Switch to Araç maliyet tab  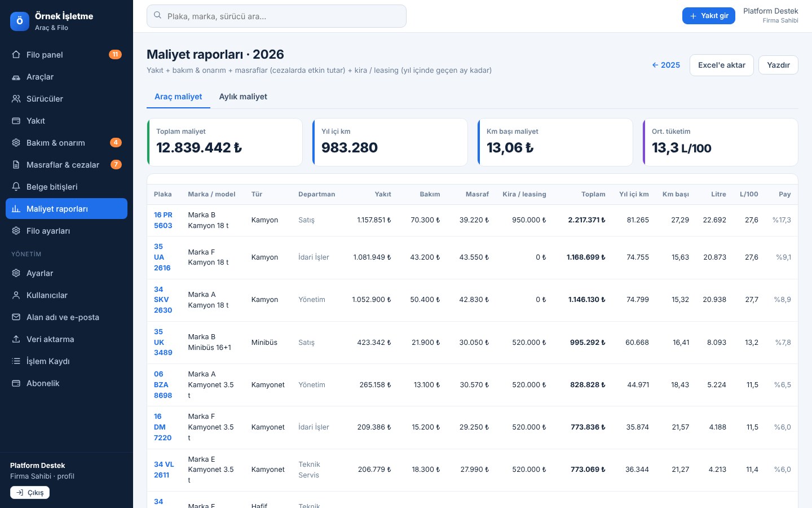(178, 97)
